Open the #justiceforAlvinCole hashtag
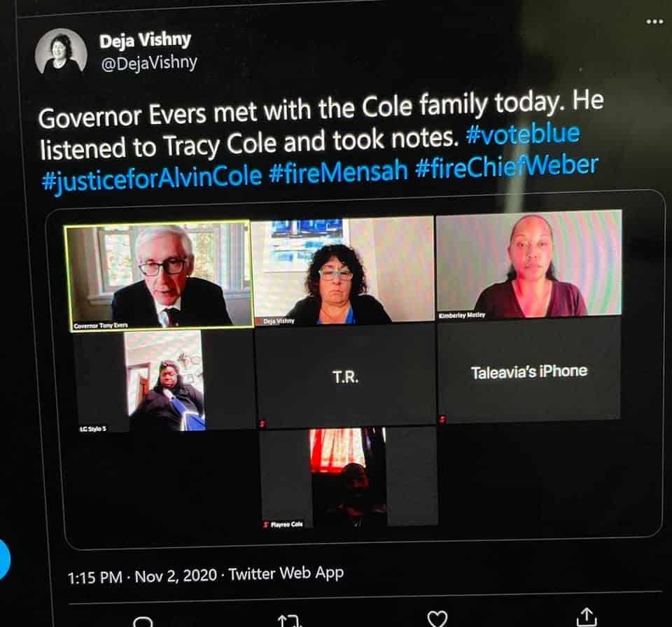 coord(151,177)
